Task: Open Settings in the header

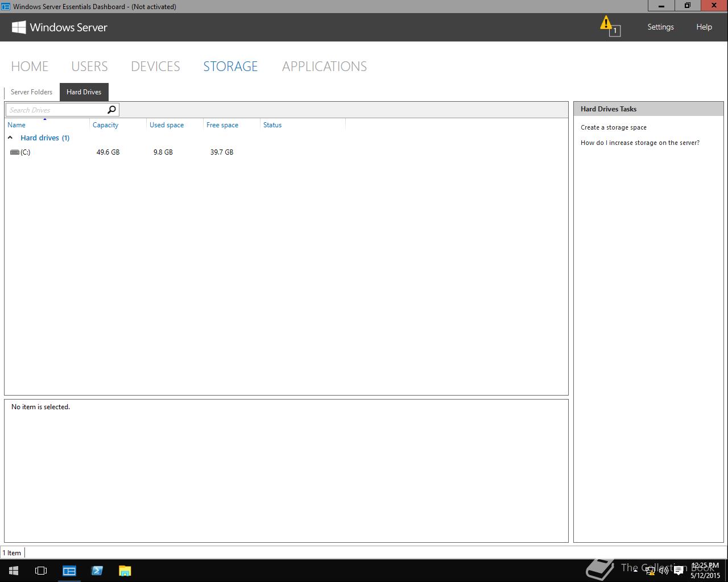Action: (660, 27)
